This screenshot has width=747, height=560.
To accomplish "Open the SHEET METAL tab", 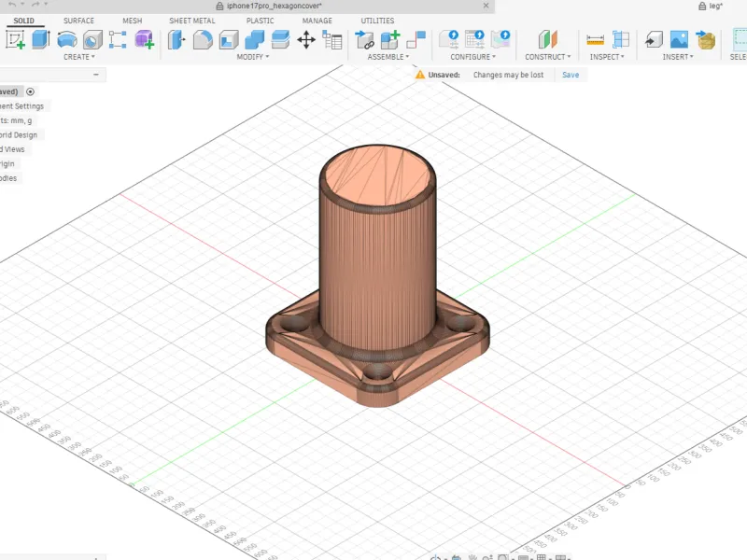I will point(192,21).
